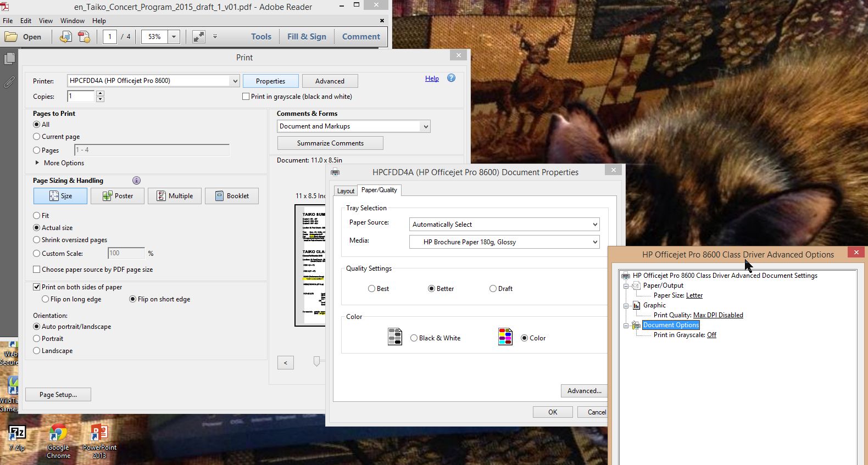The width and height of the screenshot is (868, 465).
Task: Enable Print in grayscale checkbox
Action: pyautogui.click(x=246, y=97)
